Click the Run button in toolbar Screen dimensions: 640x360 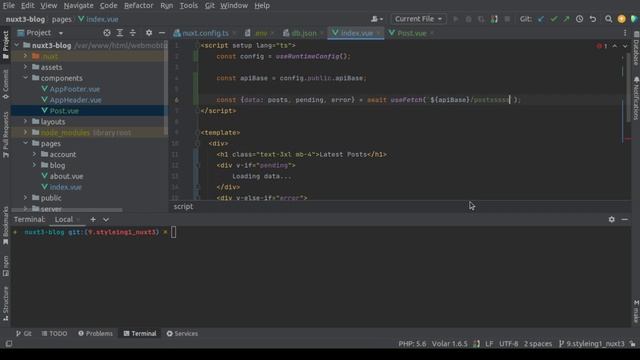(456, 19)
